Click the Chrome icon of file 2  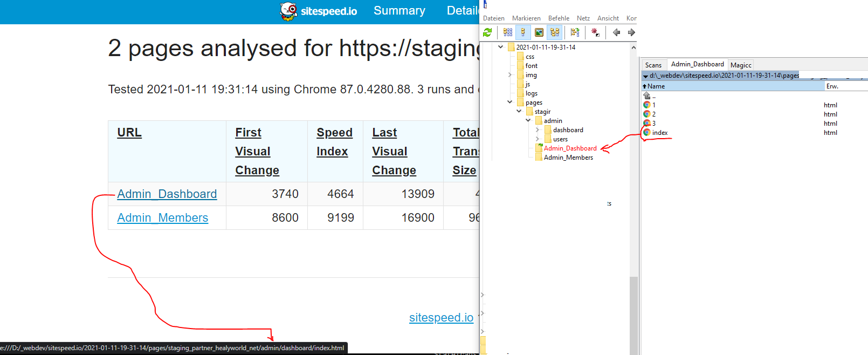[x=647, y=114]
